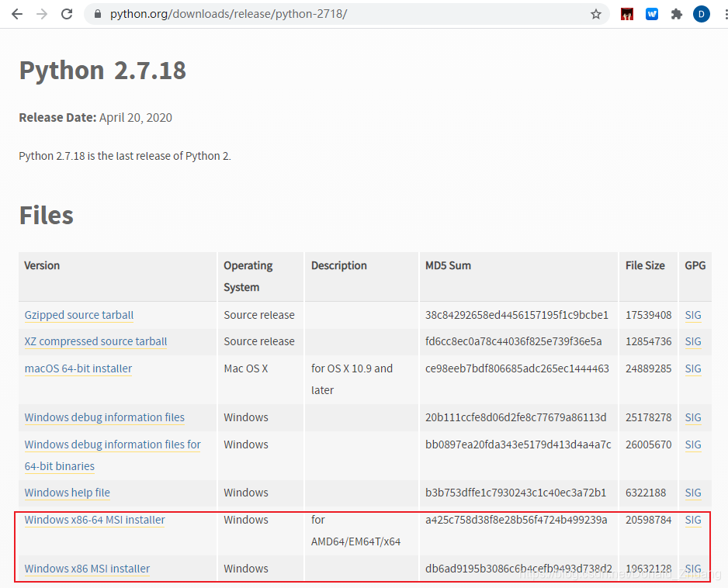This screenshot has width=728, height=588.
Task: Click file size 20598784
Action: click(649, 520)
